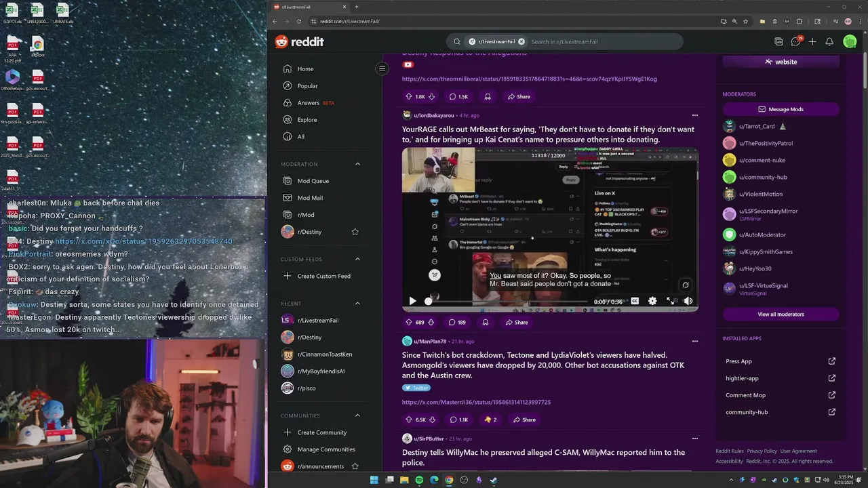This screenshot has width=868, height=488.
Task: Play the YourRAGE video
Action: click(412, 301)
